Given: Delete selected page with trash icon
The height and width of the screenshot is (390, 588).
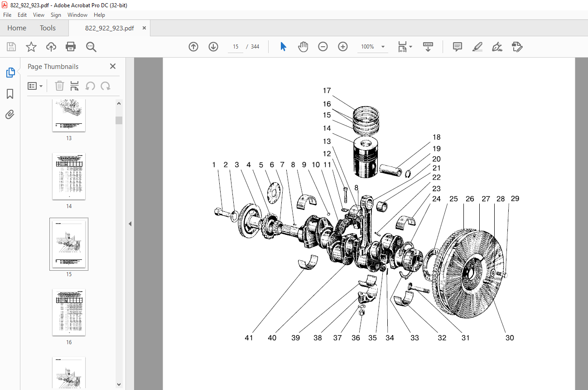Looking at the screenshot, I should coord(59,86).
